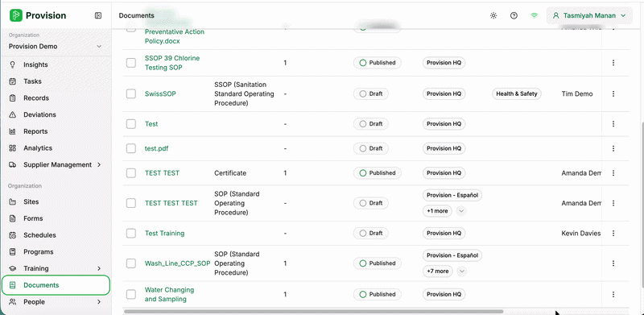The height and width of the screenshot is (315, 644).
Task: Open row menu for SSOP 39 Chlorine Testing
Action: (x=613, y=63)
